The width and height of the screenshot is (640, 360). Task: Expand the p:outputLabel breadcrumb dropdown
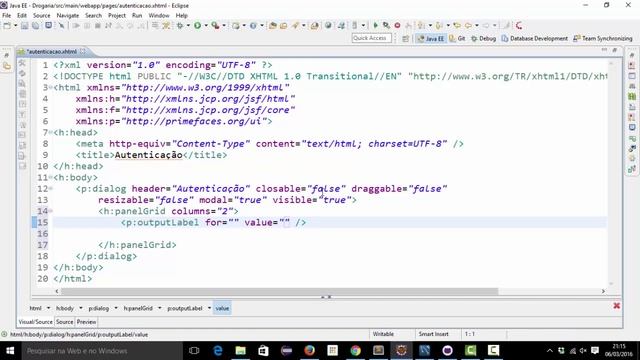[x=209, y=308]
